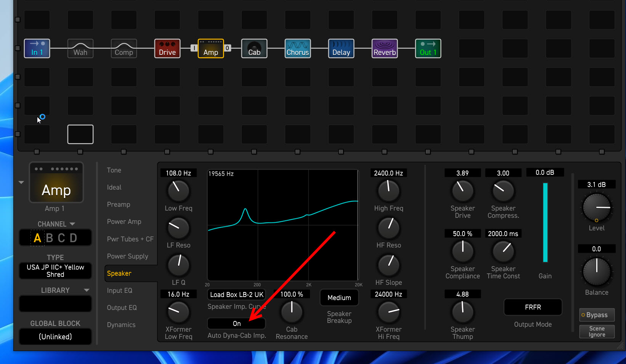This screenshot has height=364, width=626.
Task: Click the Level knob
Action: (x=597, y=208)
